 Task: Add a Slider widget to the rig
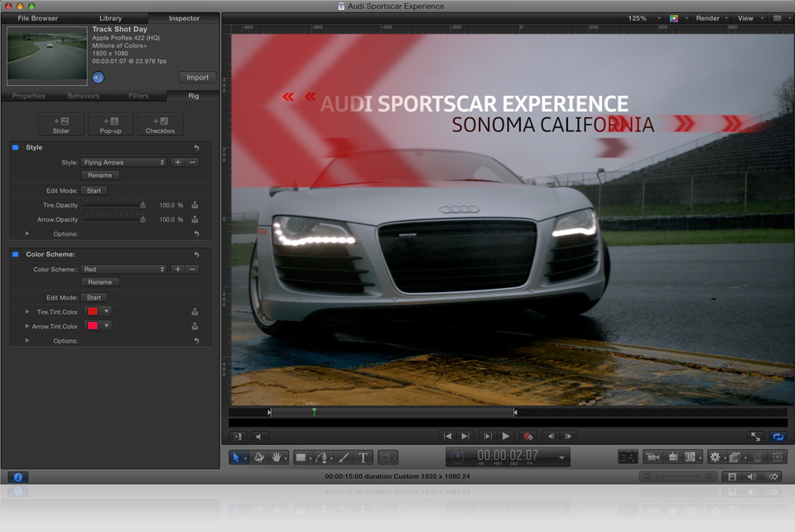point(60,125)
